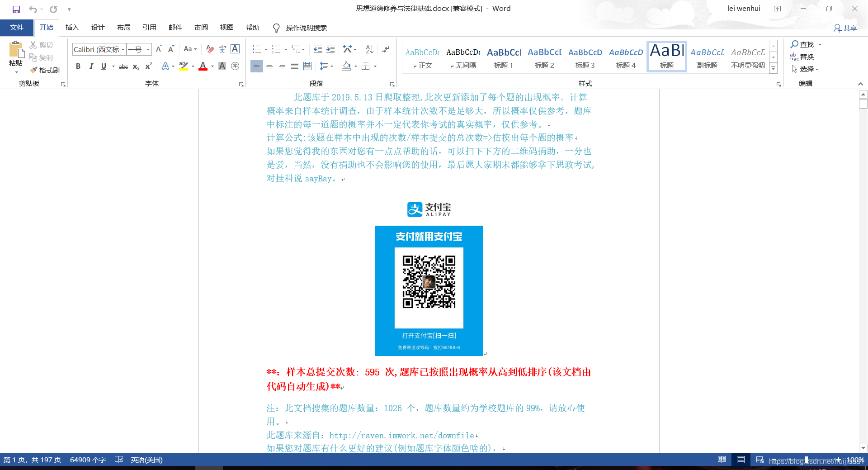
Task: Open phonetic guide icon
Action: tap(222, 49)
